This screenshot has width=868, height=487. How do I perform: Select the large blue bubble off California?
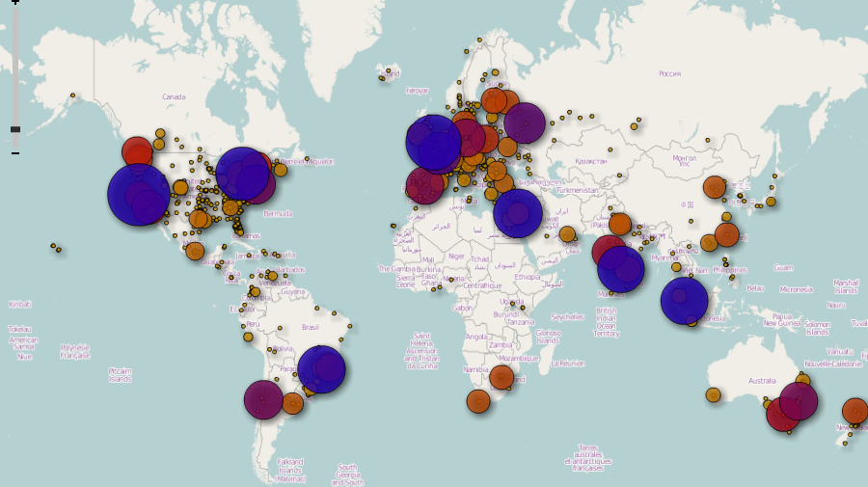point(138,194)
